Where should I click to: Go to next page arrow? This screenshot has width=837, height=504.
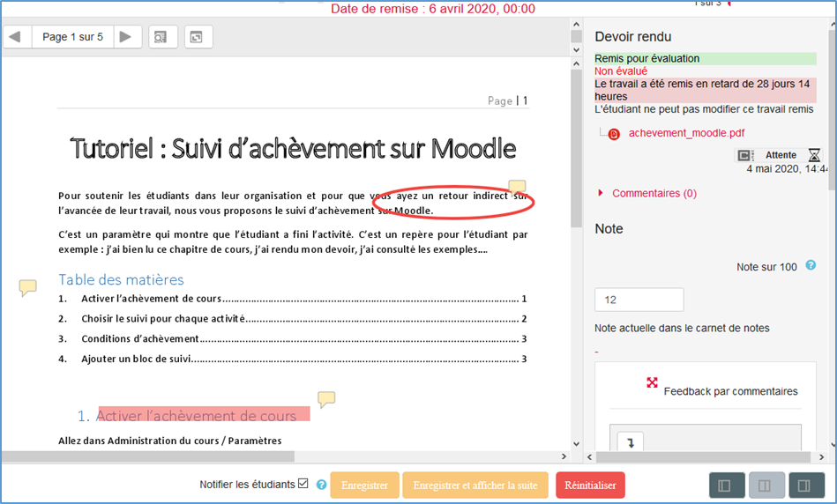pyautogui.click(x=126, y=37)
